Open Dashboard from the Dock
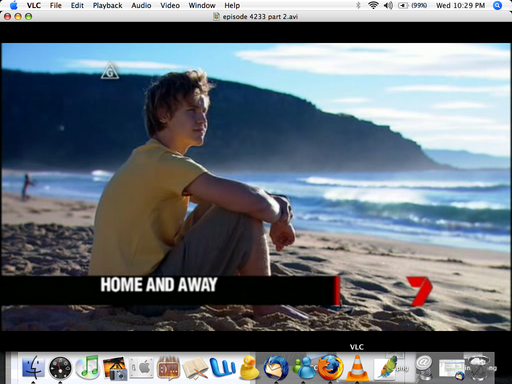 [x=60, y=368]
